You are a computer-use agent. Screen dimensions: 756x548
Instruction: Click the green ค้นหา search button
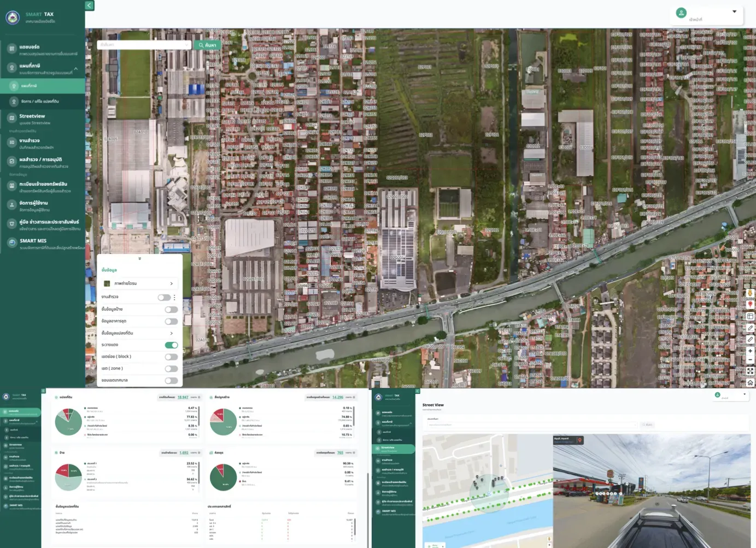(207, 45)
